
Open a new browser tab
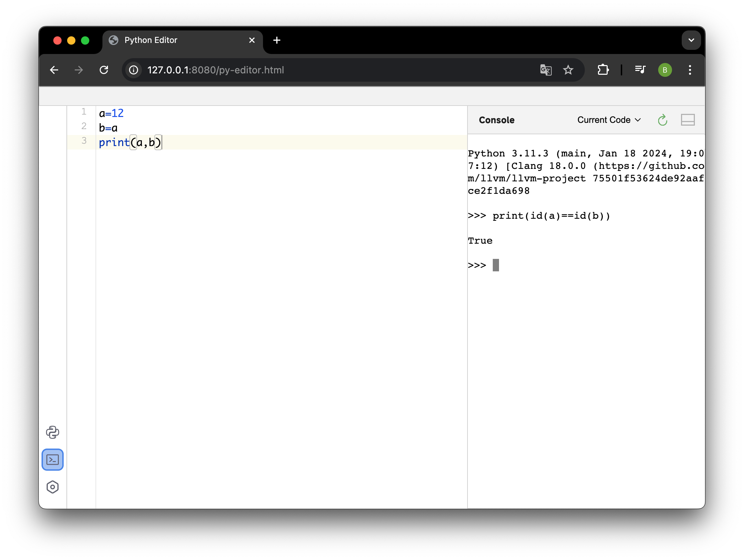[276, 40]
